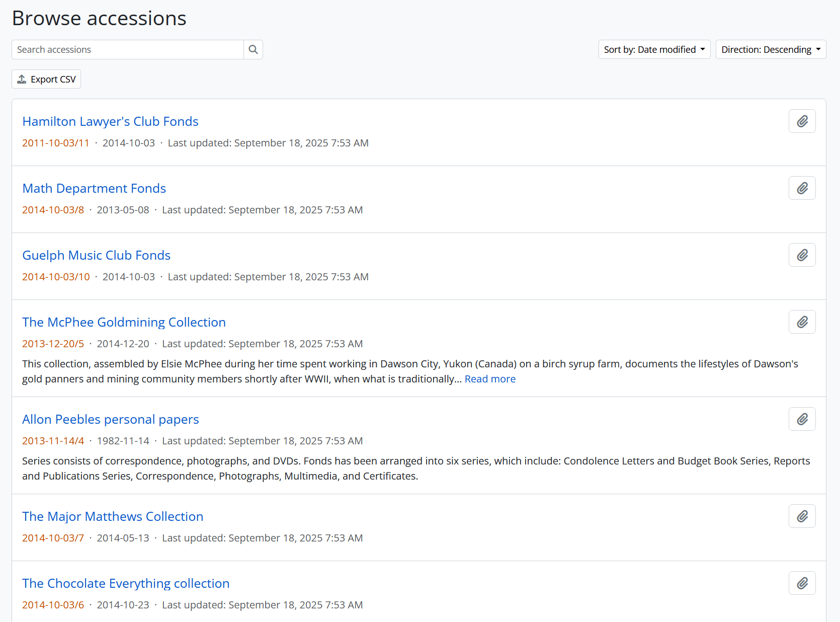Focus the Search accessions text field
Screen dimensions: 840x622
128,49
